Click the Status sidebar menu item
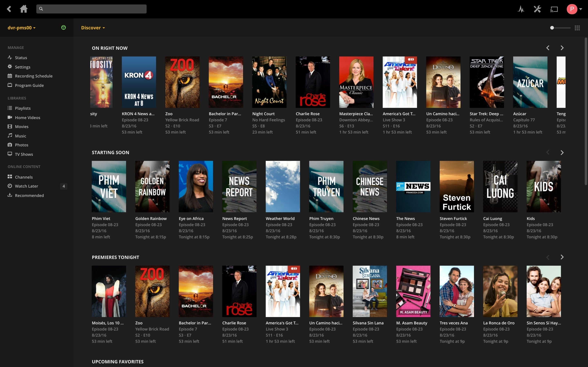The image size is (588, 367). tap(20, 57)
